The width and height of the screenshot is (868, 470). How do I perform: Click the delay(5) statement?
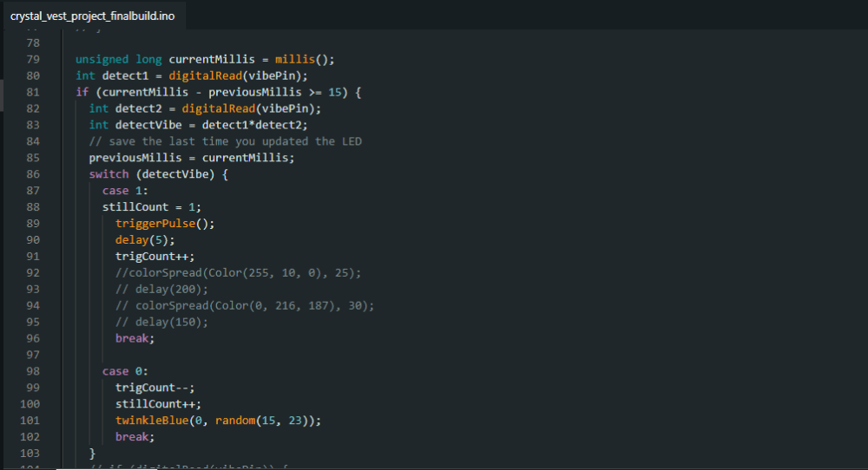pyautogui.click(x=141, y=240)
